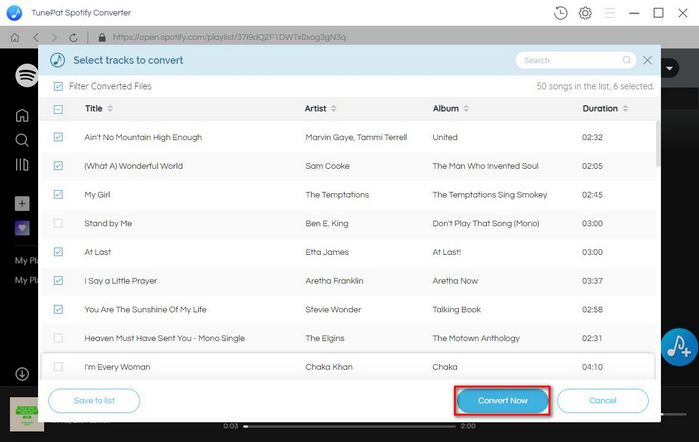Click artist name Chaka Khan

pyautogui.click(x=329, y=367)
